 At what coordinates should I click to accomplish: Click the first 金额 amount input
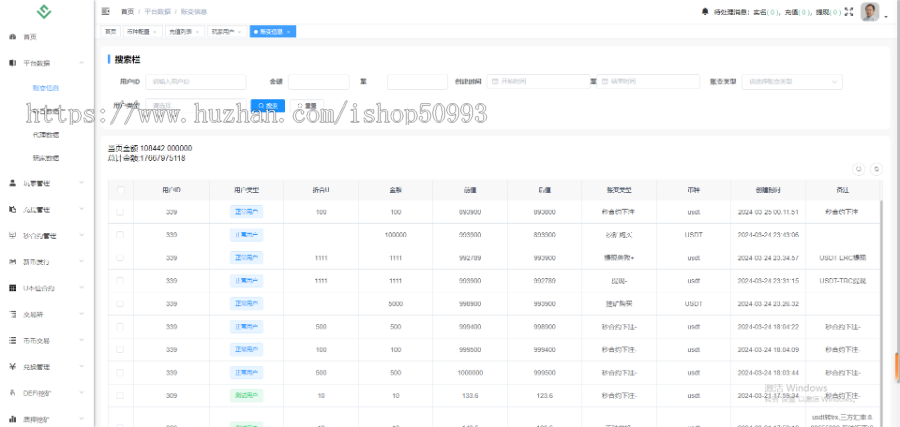coord(319,81)
